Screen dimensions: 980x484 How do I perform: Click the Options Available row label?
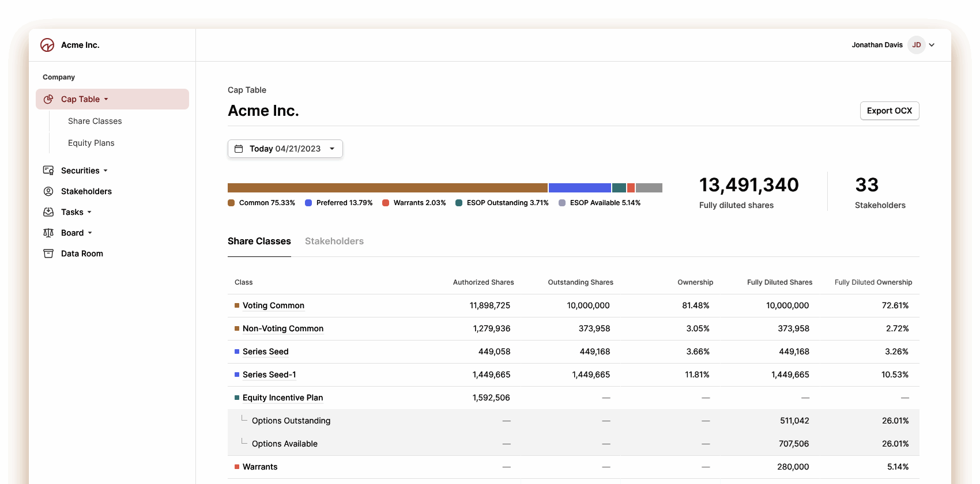tap(285, 444)
